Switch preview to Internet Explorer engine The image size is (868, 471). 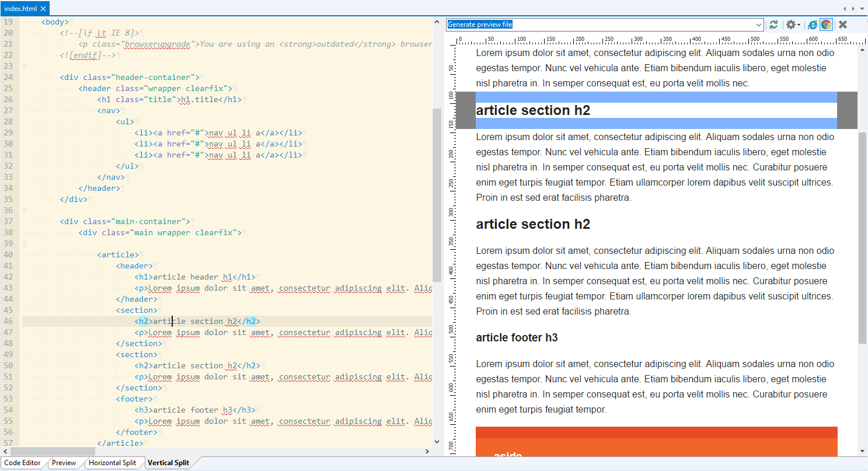coord(813,25)
